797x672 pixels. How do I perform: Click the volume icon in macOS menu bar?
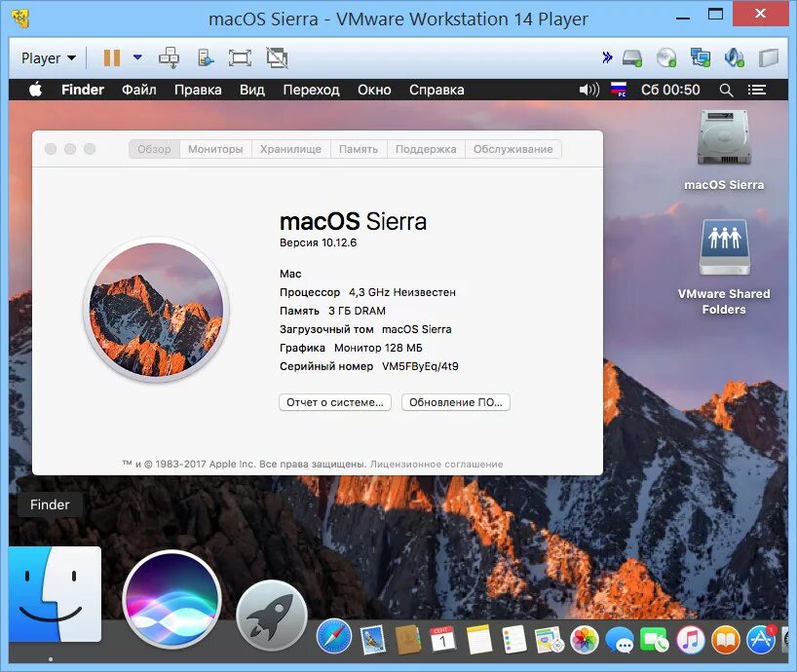[589, 90]
